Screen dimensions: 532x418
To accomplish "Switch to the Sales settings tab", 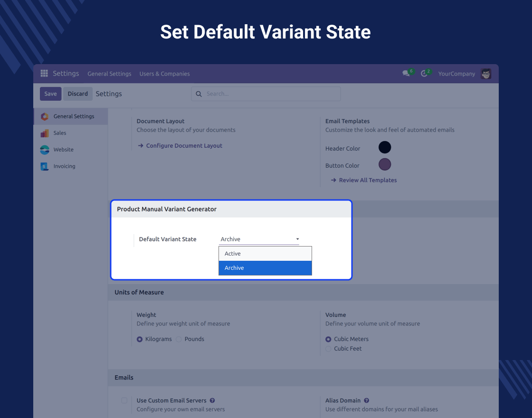I will click(x=71, y=133).
